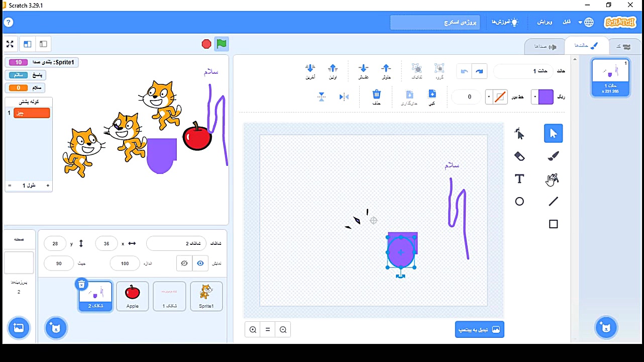The width and height of the screenshot is (644, 362).
Task: Click the choose a sprite button
Action: click(x=56, y=328)
